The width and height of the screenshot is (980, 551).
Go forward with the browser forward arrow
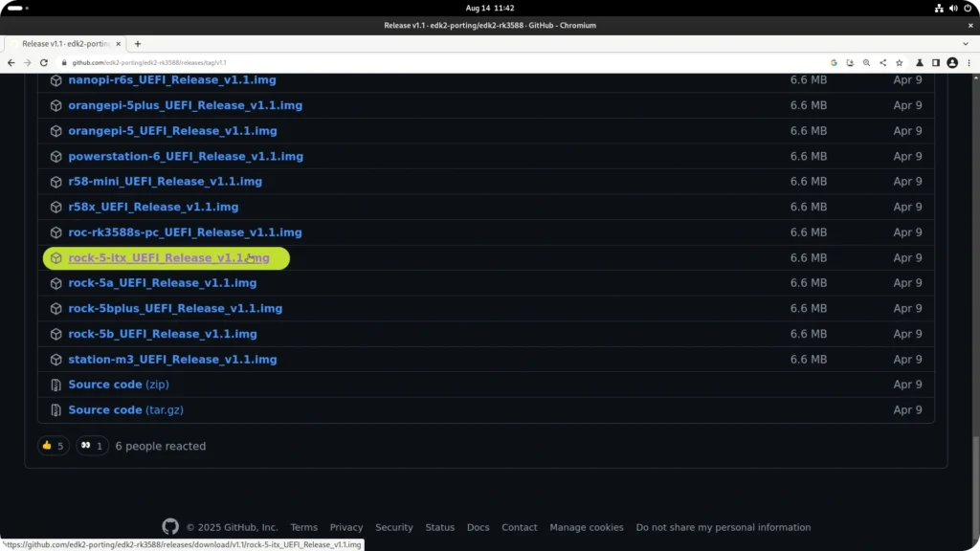pyautogui.click(x=28, y=62)
